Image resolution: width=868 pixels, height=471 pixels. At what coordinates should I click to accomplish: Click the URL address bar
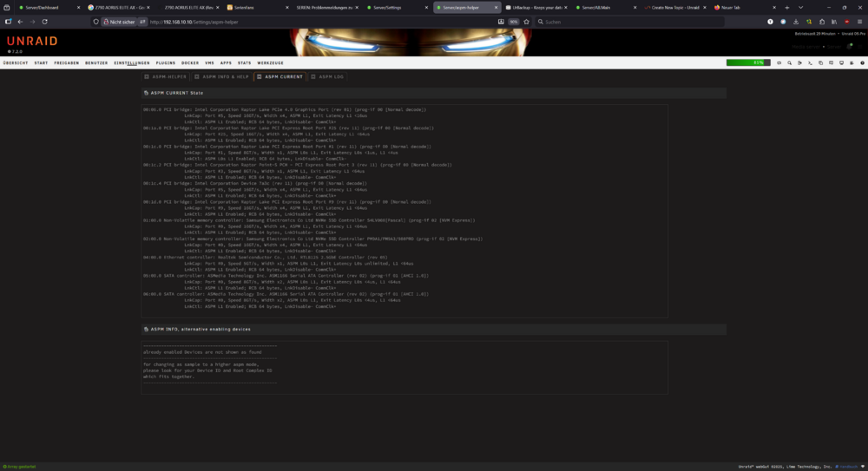[321, 22]
